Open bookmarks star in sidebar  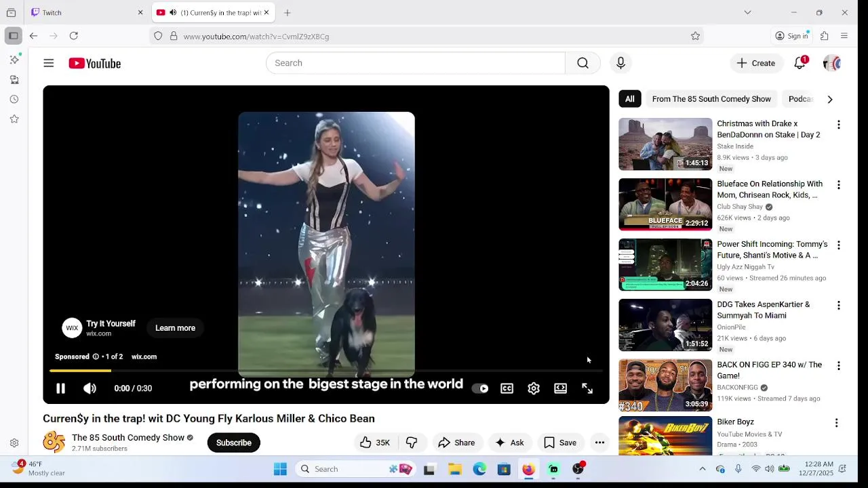pos(14,119)
